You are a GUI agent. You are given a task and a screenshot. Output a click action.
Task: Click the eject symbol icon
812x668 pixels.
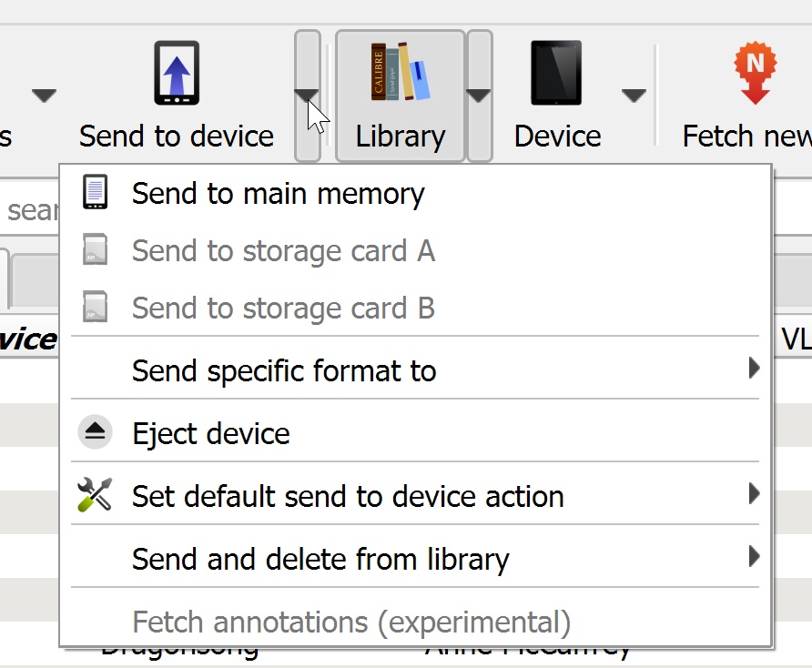tap(95, 433)
